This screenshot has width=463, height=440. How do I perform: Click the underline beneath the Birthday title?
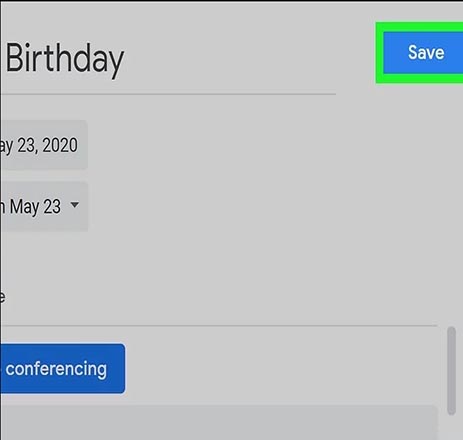point(168,94)
